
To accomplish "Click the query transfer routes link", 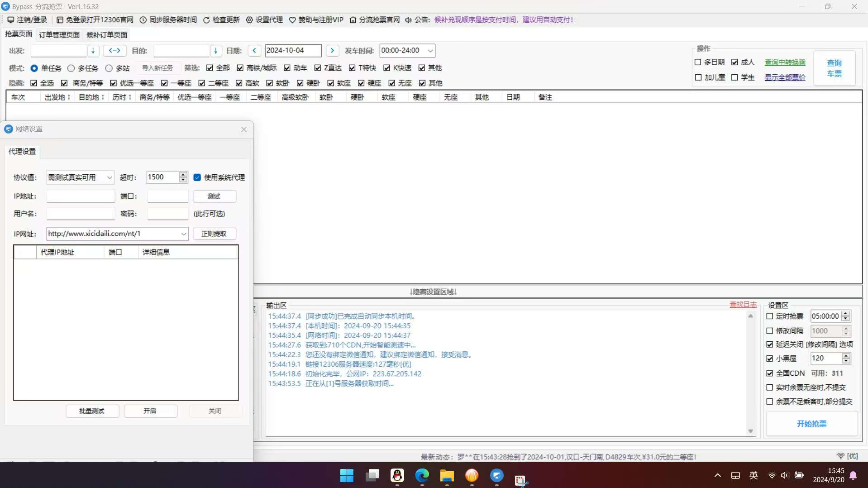I will [x=785, y=62].
